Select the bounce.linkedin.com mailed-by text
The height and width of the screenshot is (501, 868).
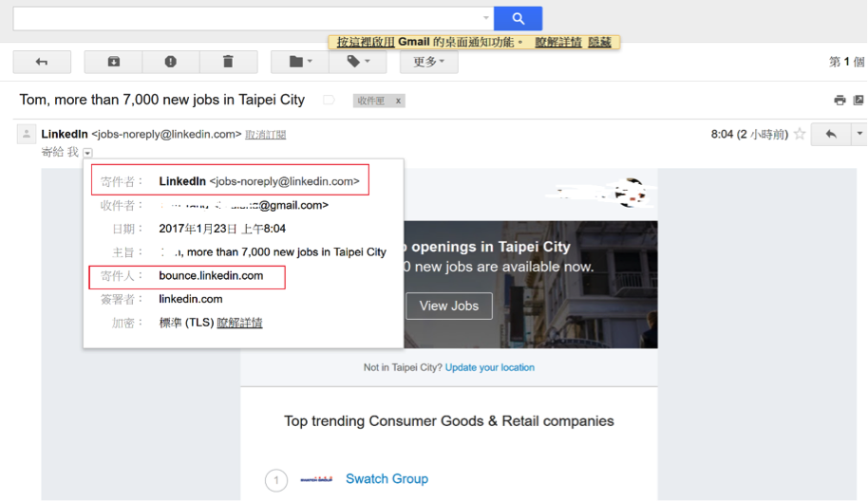tap(211, 276)
